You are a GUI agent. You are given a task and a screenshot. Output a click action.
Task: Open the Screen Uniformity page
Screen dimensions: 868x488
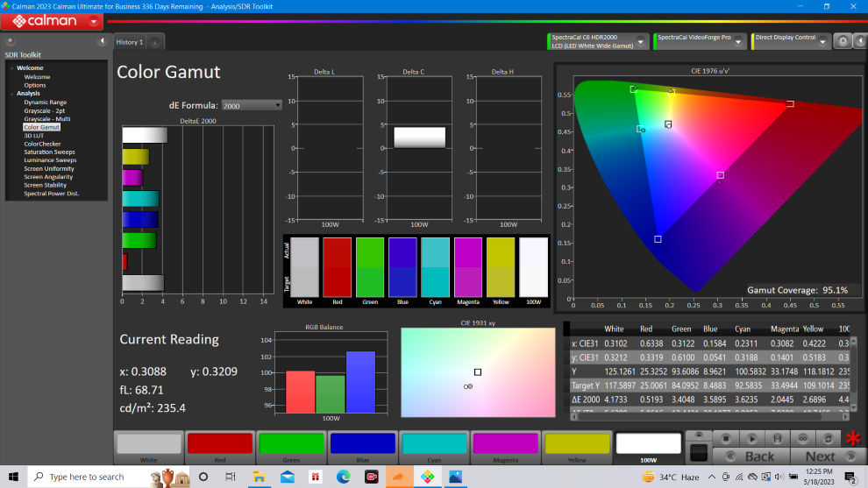(49, 169)
